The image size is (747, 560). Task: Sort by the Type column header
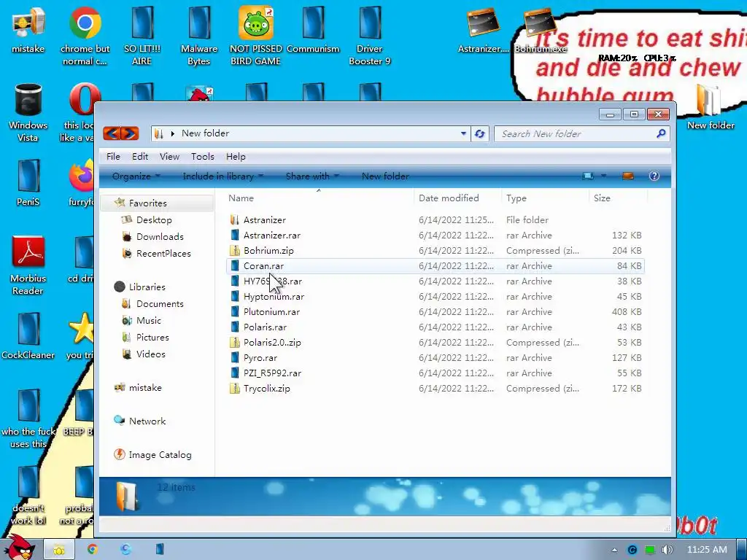coord(516,198)
